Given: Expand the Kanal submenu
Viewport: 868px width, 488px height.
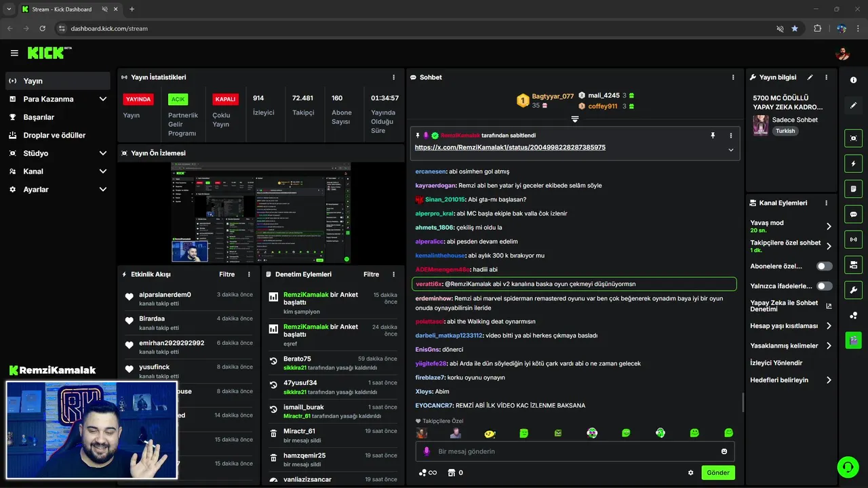Looking at the screenshot, I should pyautogui.click(x=103, y=171).
